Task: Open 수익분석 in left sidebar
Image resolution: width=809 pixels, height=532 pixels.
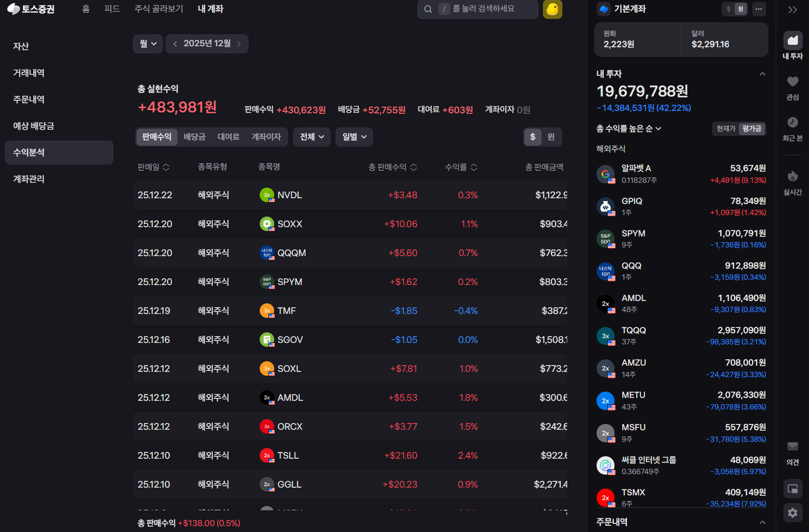Action: (59, 152)
